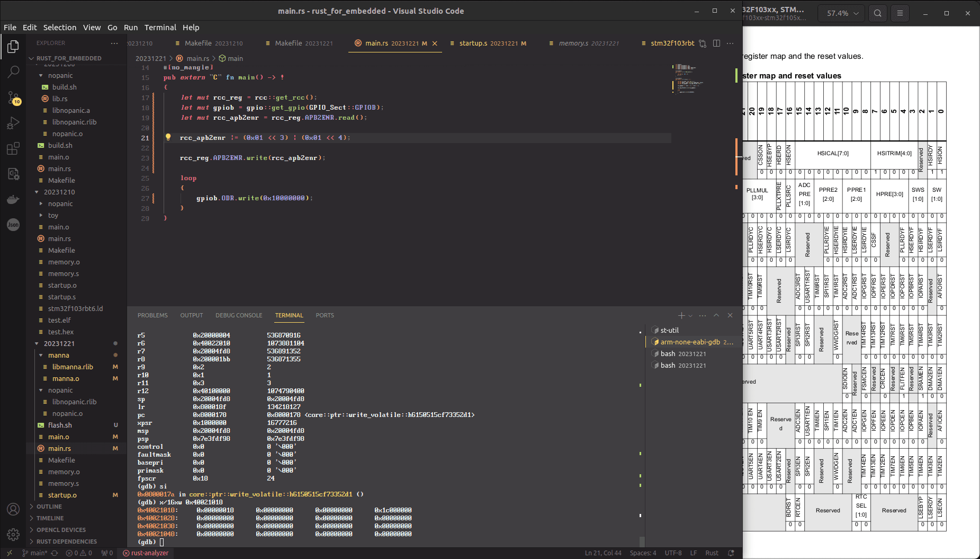Click the remote window indicator in status bar
The height and width of the screenshot is (559, 980).
(9, 553)
